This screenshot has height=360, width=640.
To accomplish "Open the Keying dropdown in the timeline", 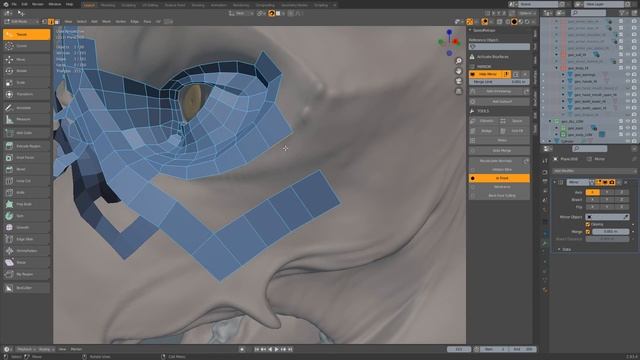I will (46, 349).
